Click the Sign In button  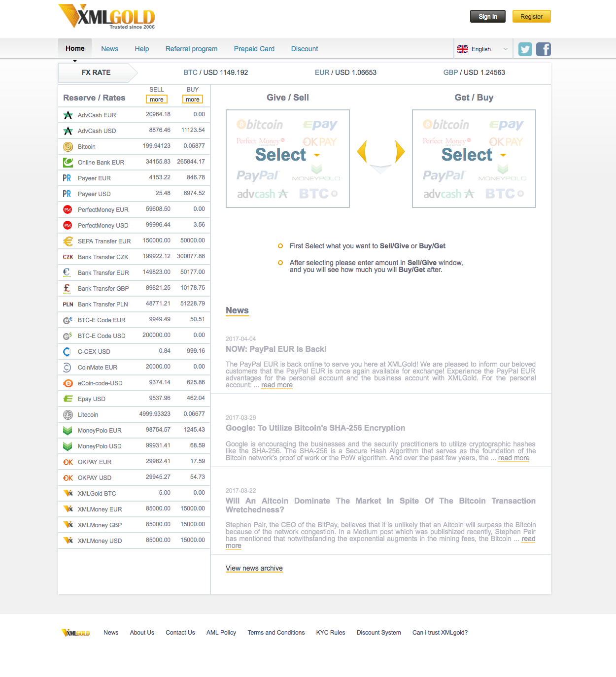tap(488, 16)
